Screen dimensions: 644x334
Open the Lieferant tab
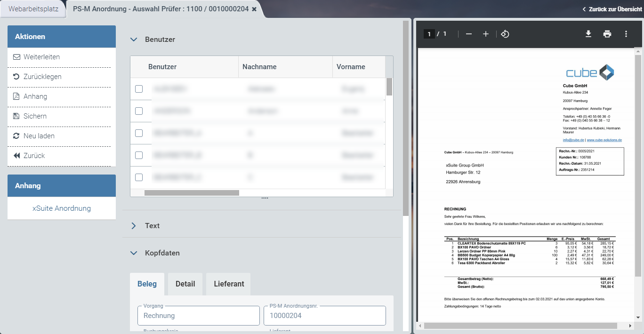229,284
